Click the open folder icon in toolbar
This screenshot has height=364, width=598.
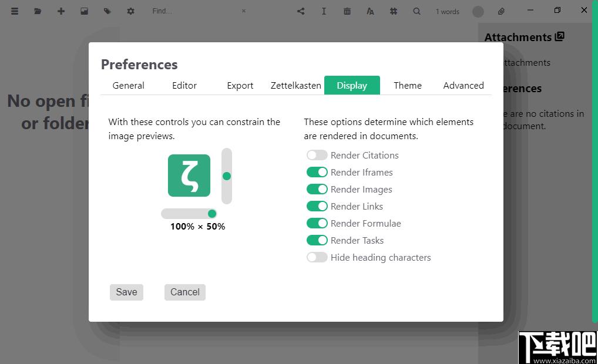[38, 11]
